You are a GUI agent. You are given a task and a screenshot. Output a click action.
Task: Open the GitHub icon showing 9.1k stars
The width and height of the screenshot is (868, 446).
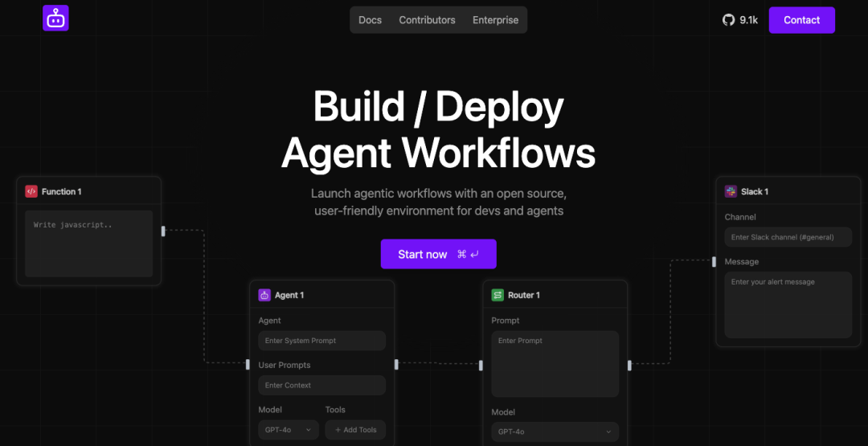tap(728, 20)
